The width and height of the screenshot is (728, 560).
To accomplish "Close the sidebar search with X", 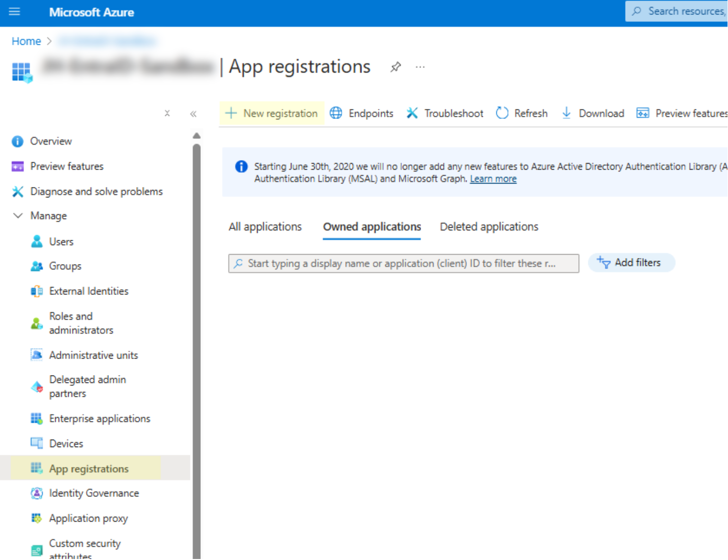I will click(167, 113).
